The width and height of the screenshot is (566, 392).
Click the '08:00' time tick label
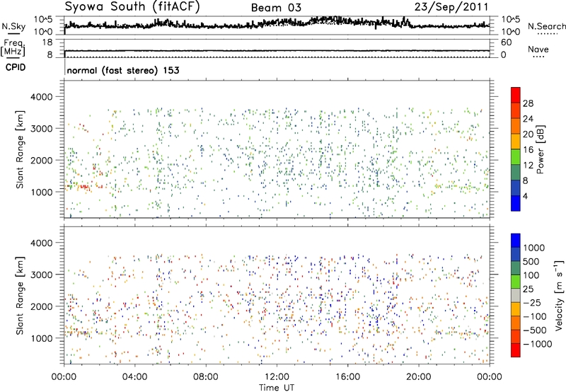[x=206, y=377]
